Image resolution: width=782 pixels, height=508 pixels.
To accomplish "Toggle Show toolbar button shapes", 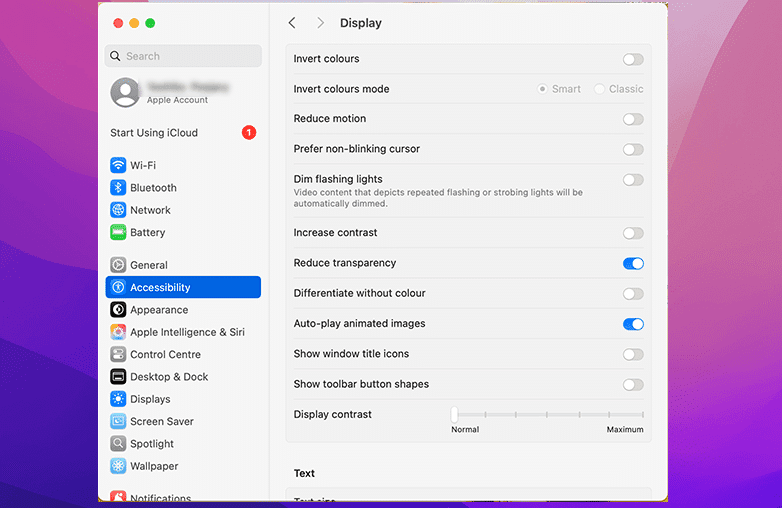I will (x=633, y=385).
